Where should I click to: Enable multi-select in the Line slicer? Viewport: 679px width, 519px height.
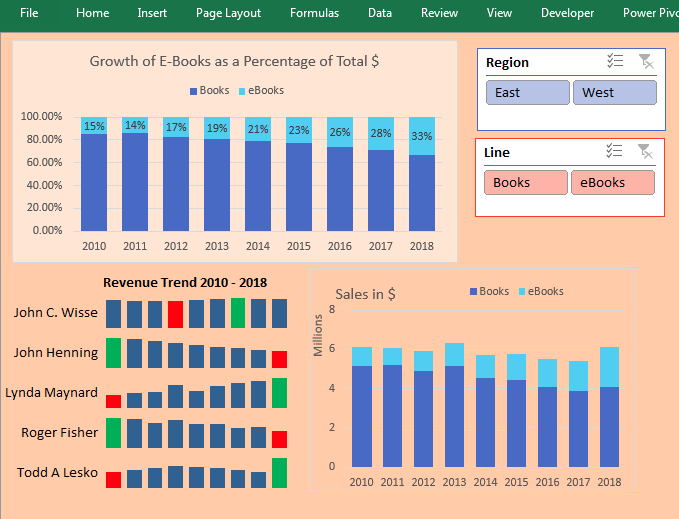click(615, 152)
